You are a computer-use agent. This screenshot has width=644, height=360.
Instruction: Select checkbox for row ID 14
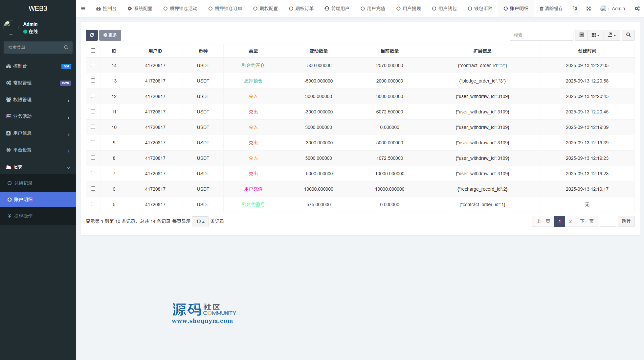pyautogui.click(x=93, y=65)
